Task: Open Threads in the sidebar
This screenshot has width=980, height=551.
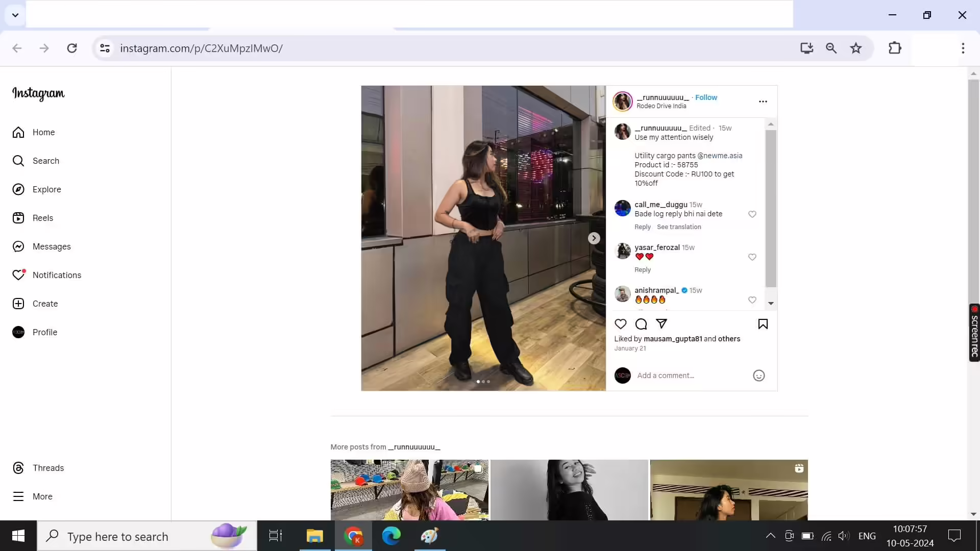Action: tap(38, 468)
